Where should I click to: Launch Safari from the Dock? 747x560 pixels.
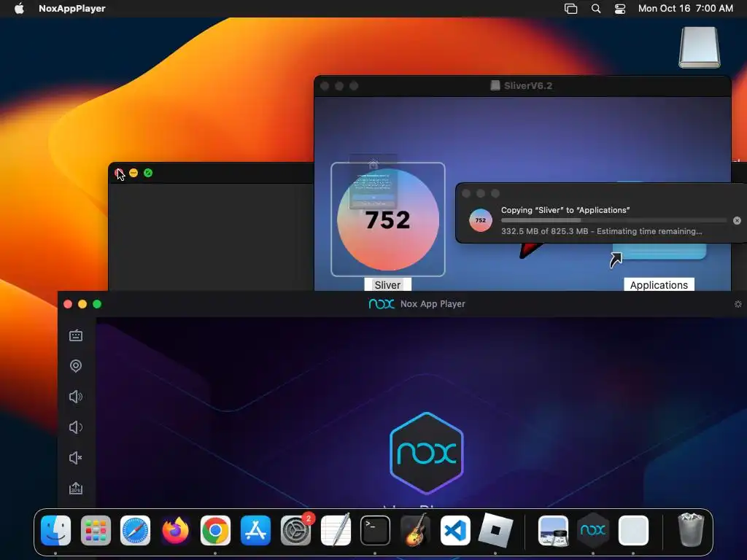tap(135, 530)
